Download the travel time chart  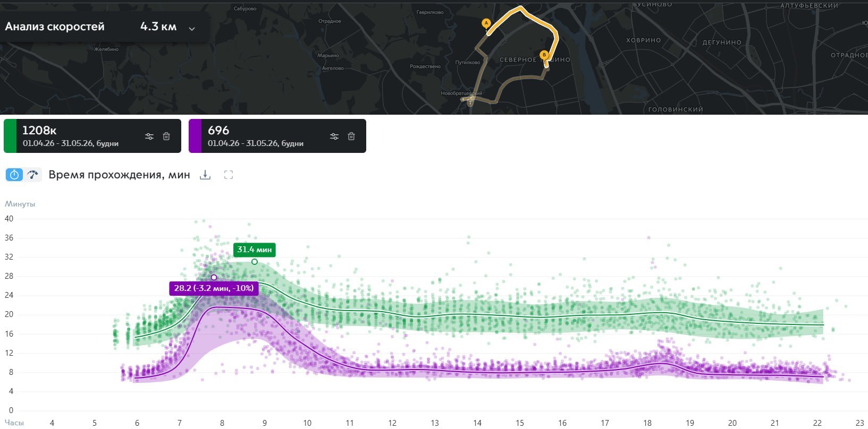pyautogui.click(x=205, y=175)
